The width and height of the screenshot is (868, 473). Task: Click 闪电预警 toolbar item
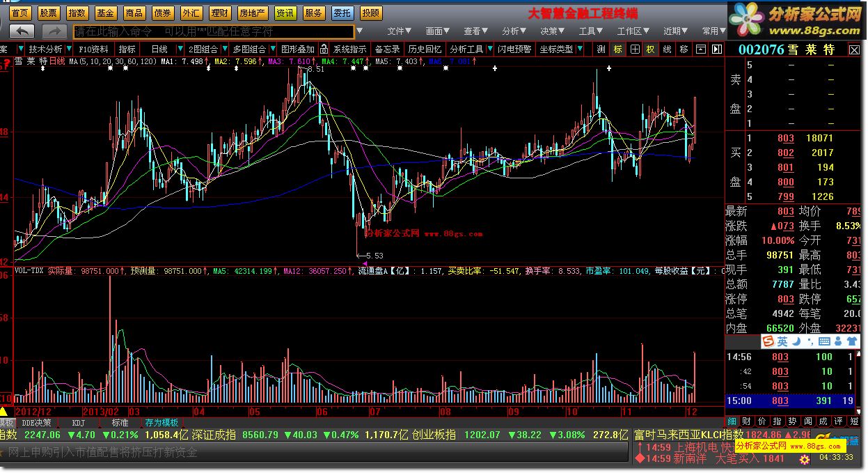(x=514, y=49)
